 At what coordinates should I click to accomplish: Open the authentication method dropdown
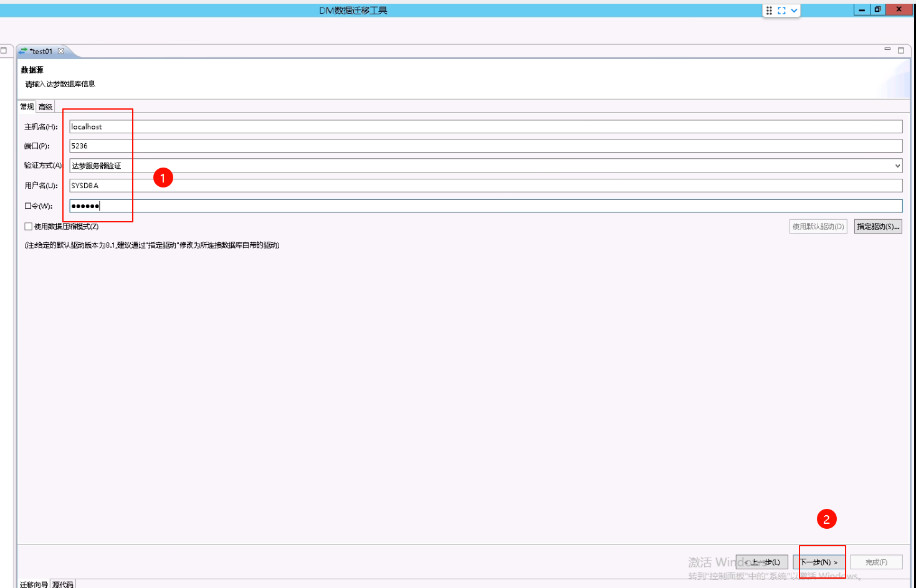(x=897, y=166)
